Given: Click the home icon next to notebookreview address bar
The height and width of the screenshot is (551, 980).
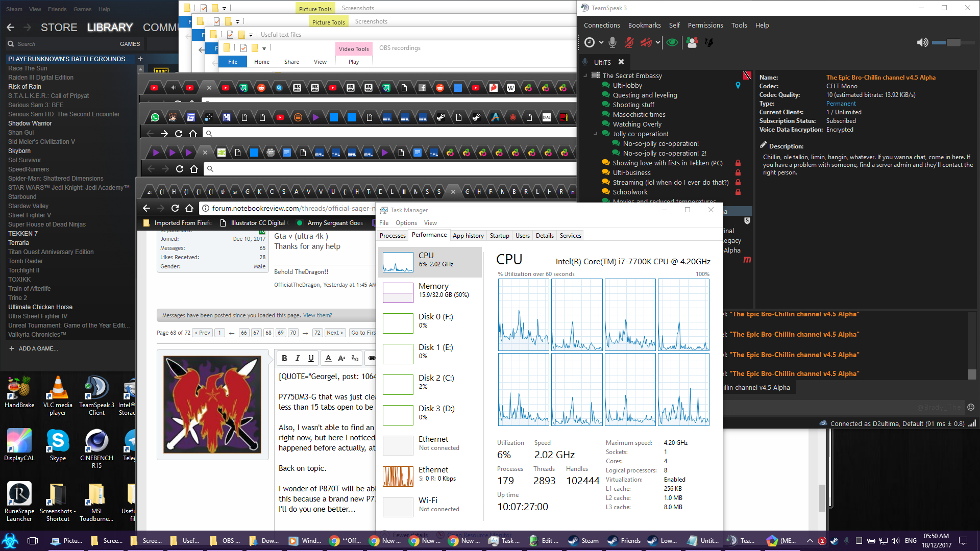Looking at the screenshot, I should (189, 208).
